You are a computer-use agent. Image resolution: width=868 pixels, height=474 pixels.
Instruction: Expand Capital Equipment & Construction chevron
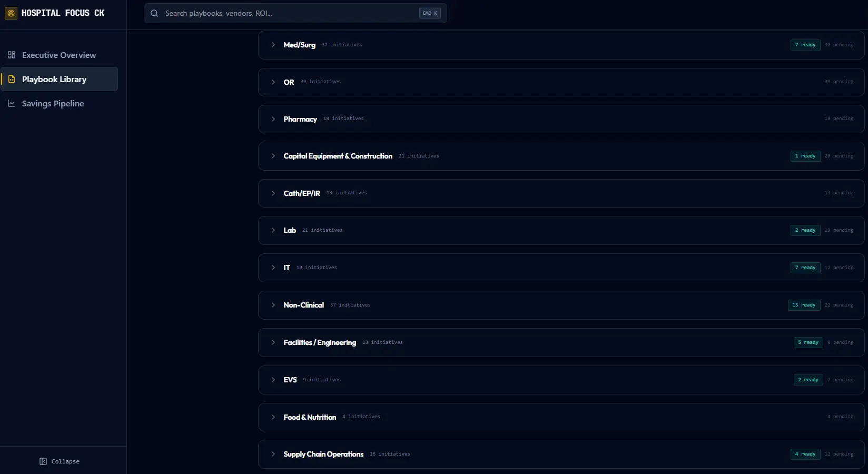click(x=273, y=156)
